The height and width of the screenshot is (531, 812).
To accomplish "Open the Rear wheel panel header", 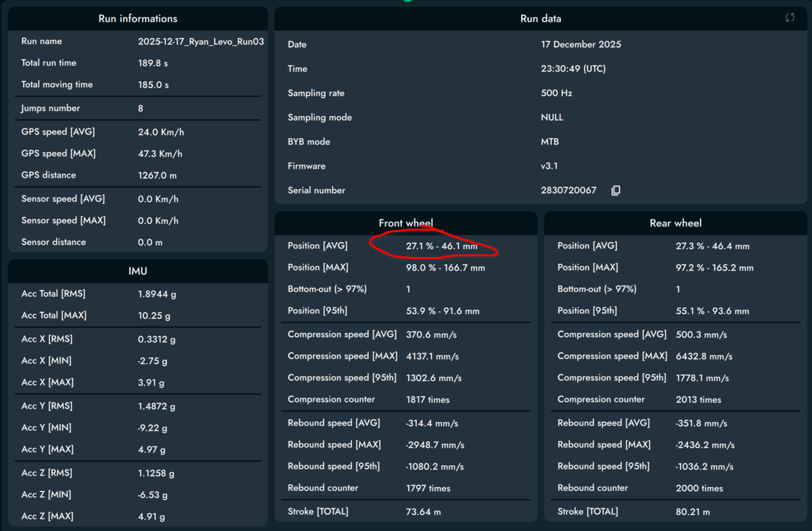I will coord(675,223).
